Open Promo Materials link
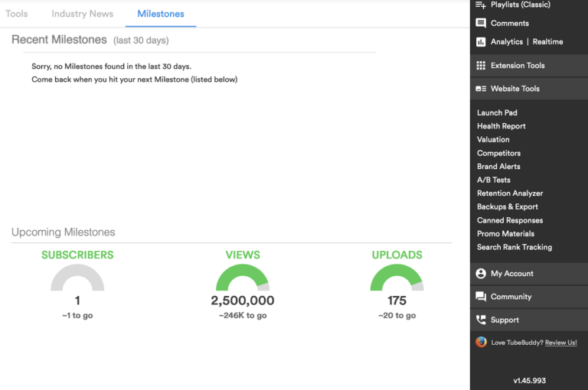This screenshot has width=588, height=390. [x=505, y=234]
